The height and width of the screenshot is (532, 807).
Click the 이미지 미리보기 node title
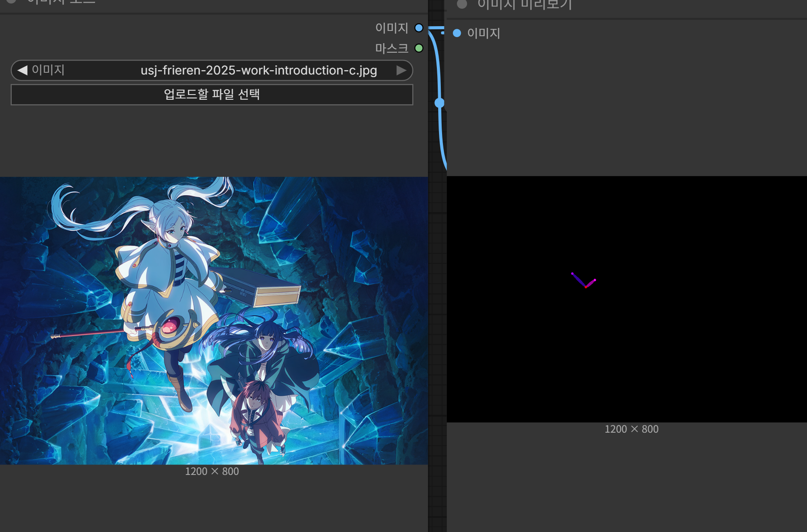coord(524,4)
